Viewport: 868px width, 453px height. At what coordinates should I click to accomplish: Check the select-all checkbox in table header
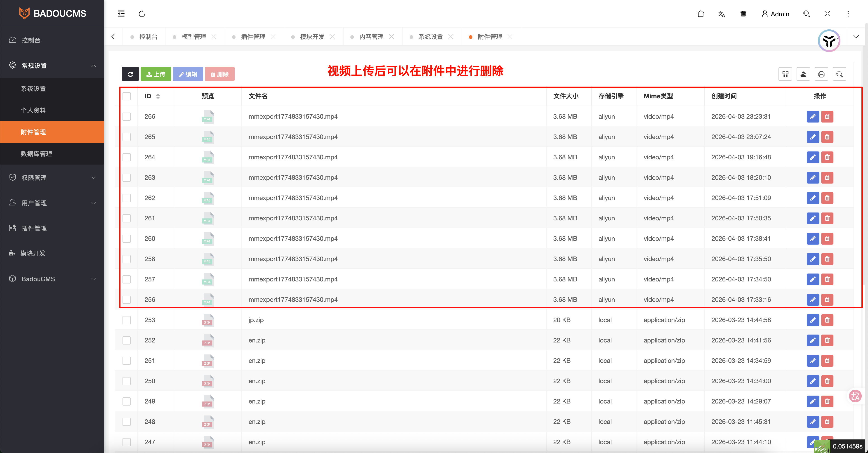click(x=127, y=96)
